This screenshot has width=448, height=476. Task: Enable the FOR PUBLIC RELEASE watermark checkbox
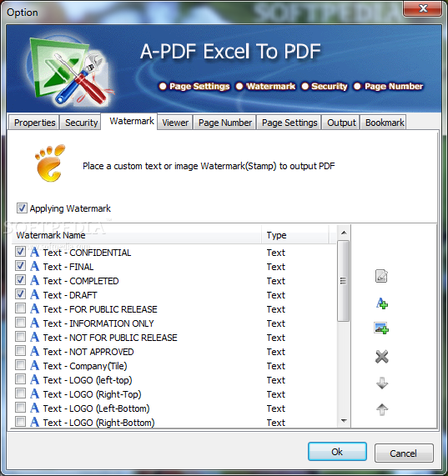click(x=20, y=308)
